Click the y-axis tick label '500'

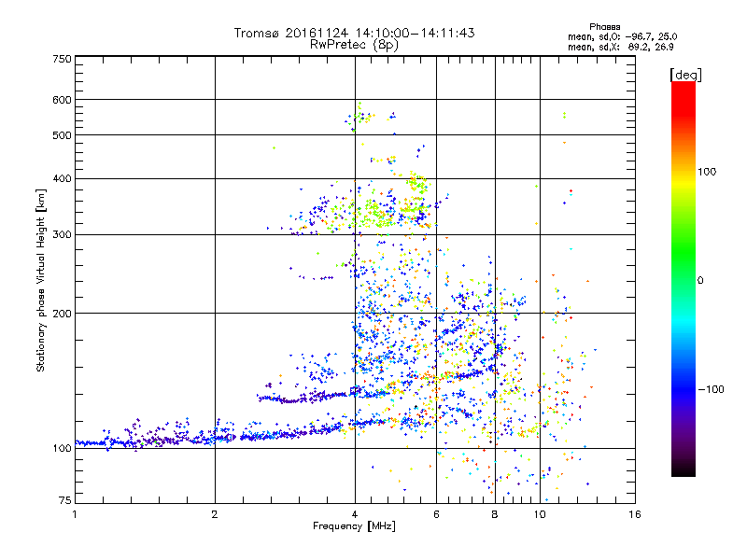62,135
